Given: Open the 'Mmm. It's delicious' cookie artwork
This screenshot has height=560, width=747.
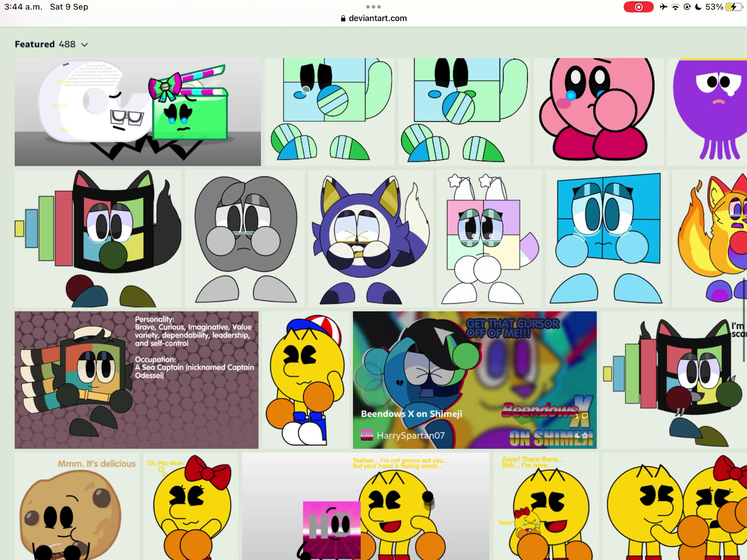Looking at the screenshot, I should coord(77,506).
